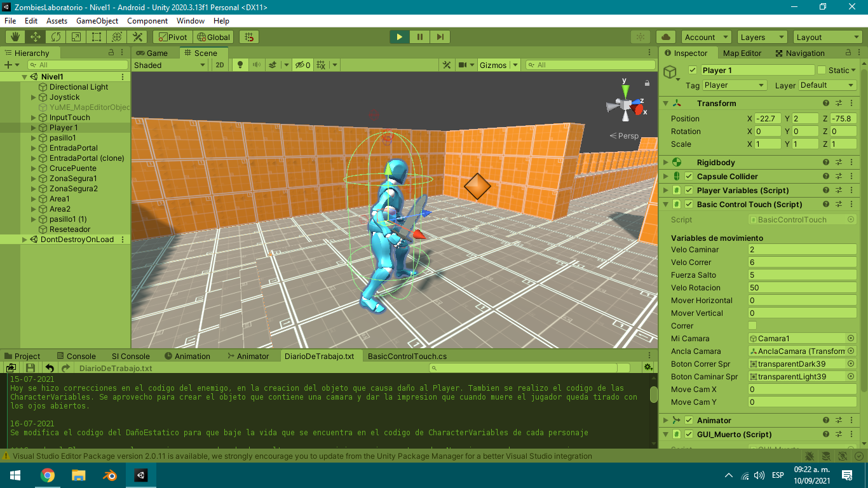868x488 pixels.
Task: Open the Component menu
Action: tap(147, 21)
